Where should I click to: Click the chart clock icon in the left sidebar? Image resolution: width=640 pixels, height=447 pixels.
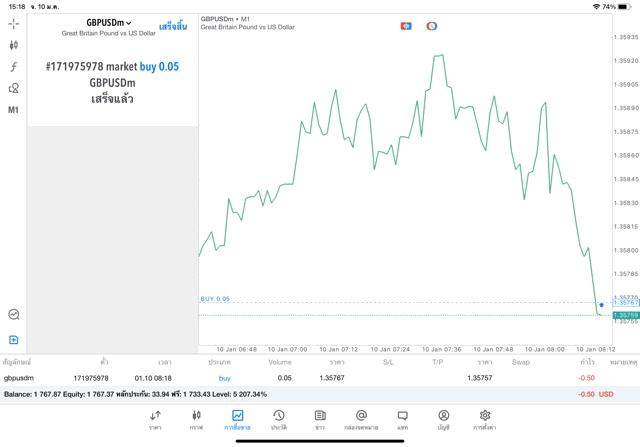tap(14, 314)
